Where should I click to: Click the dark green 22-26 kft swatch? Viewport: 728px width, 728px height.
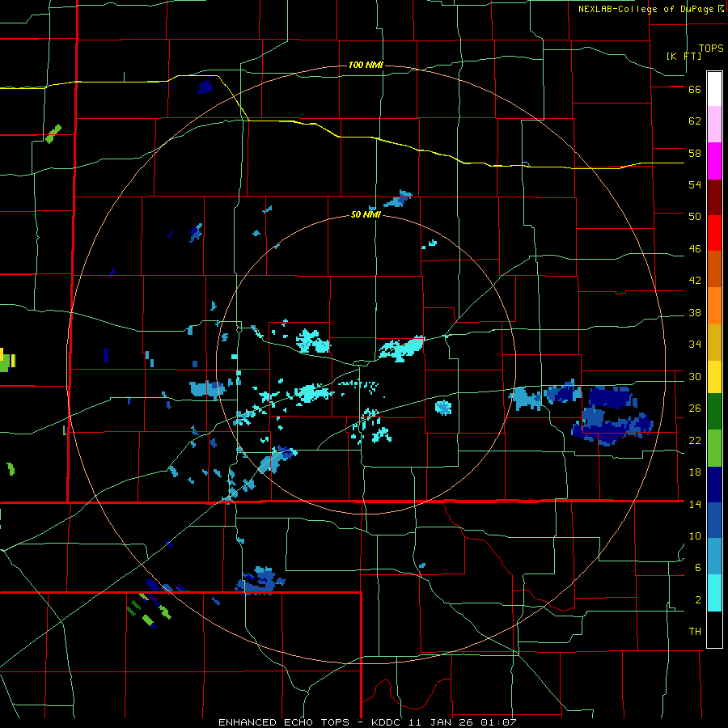714,412
